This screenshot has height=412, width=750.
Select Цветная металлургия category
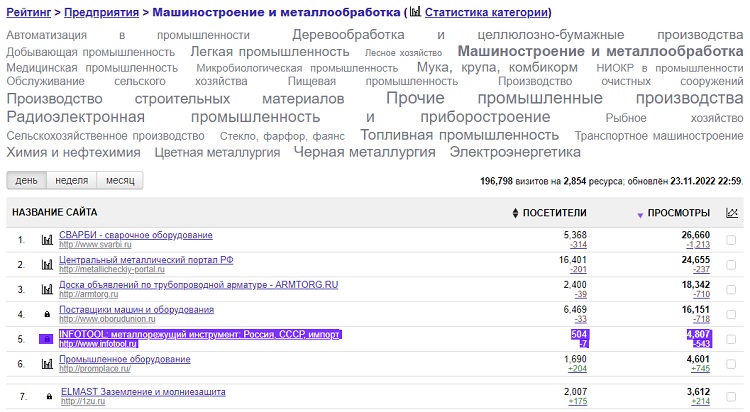tap(217, 153)
